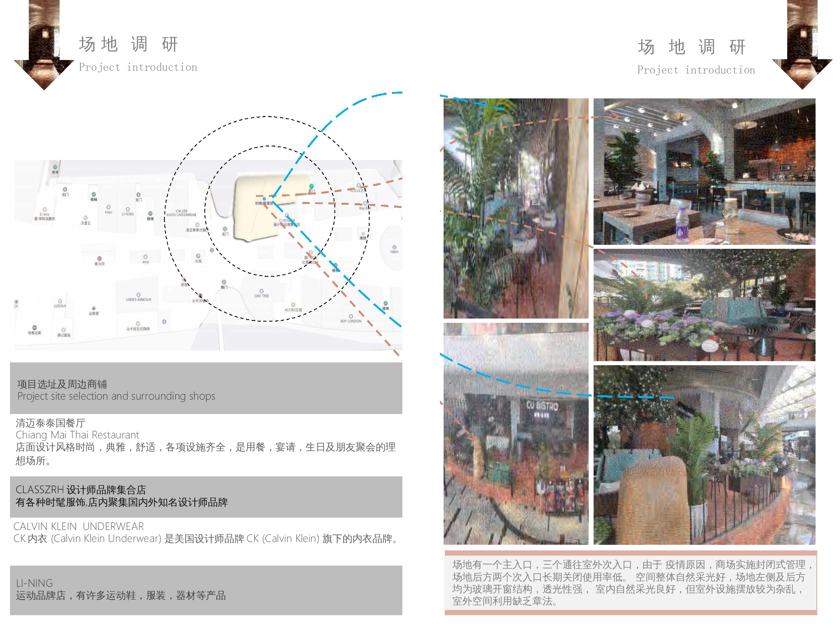
Task: Click the 南门 south gate marker
Action: coord(224,282)
